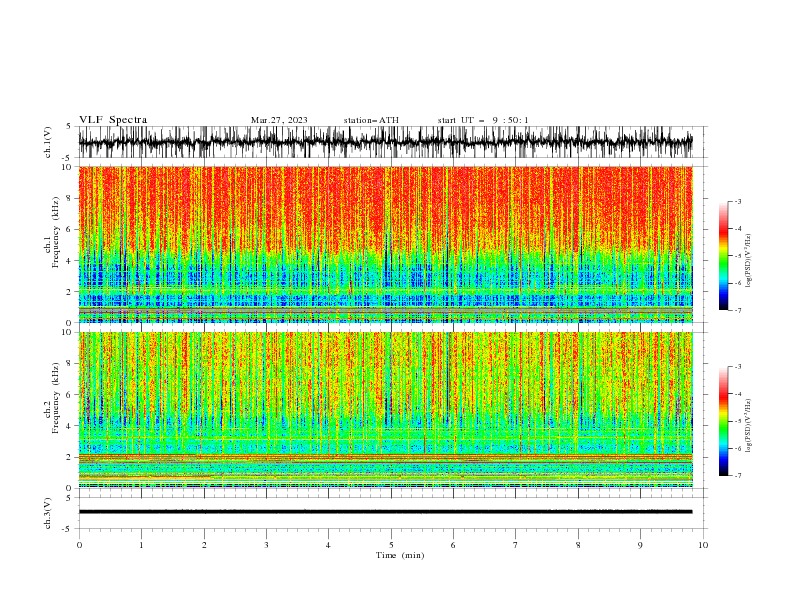Image resolution: width=792 pixels, height=612 pixels.
Task: Click the "-3" label on lower color bar
Action: tap(738, 367)
